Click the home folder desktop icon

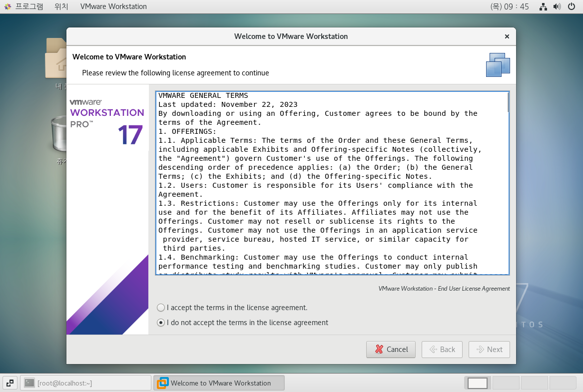pyautogui.click(x=56, y=58)
